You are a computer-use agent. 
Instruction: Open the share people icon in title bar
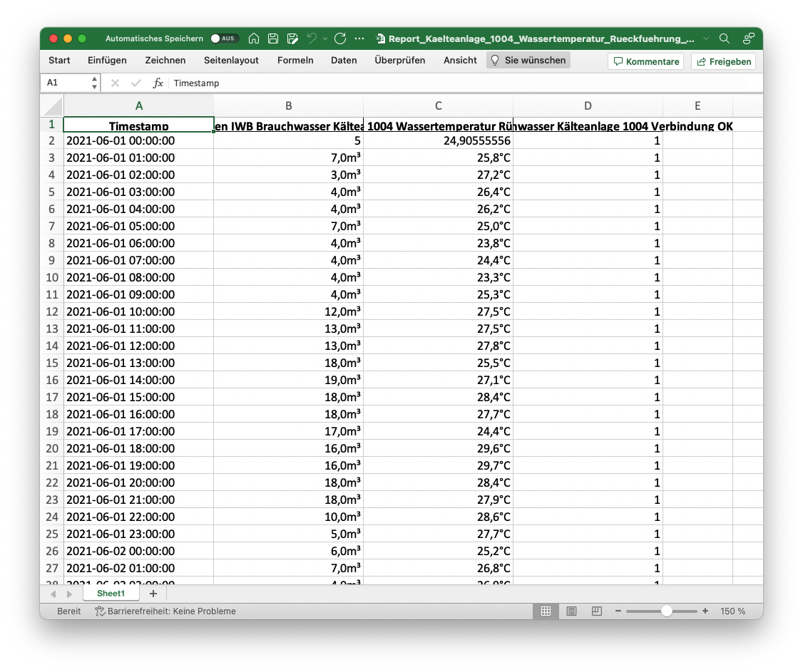click(x=748, y=38)
